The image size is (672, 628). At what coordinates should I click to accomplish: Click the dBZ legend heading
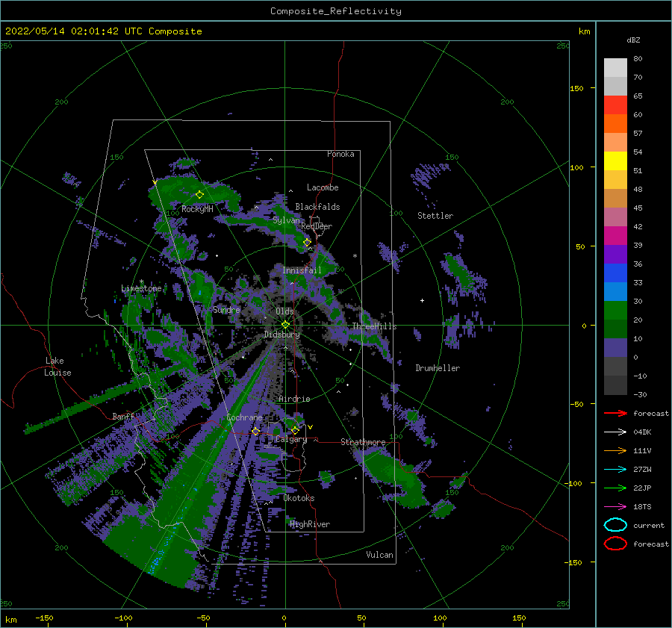click(633, 40)
